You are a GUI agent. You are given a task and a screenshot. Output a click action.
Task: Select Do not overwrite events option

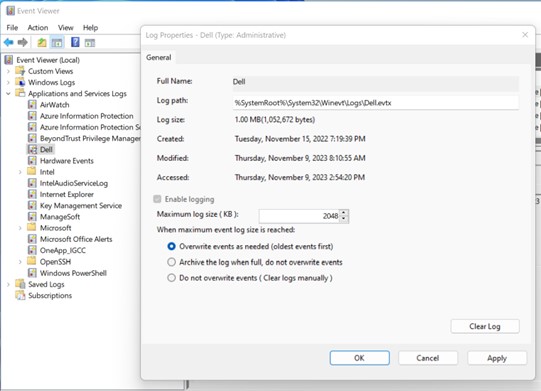coord(171,278)
